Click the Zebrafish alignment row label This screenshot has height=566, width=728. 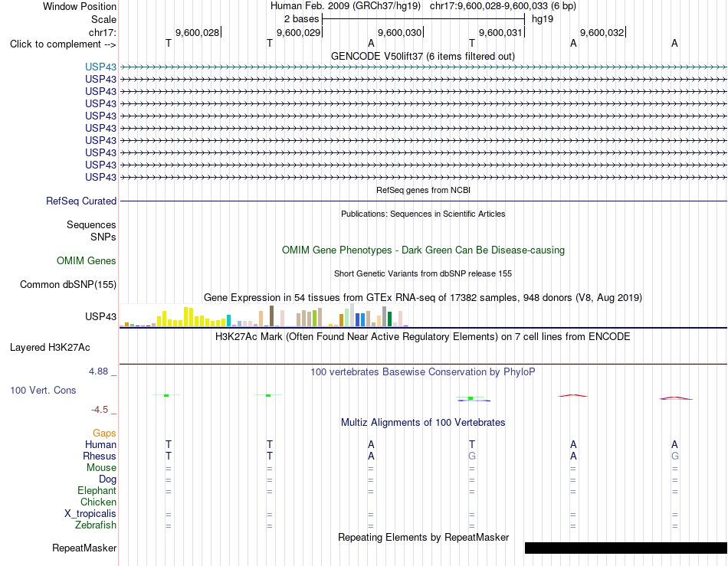(x=96, y=525)
